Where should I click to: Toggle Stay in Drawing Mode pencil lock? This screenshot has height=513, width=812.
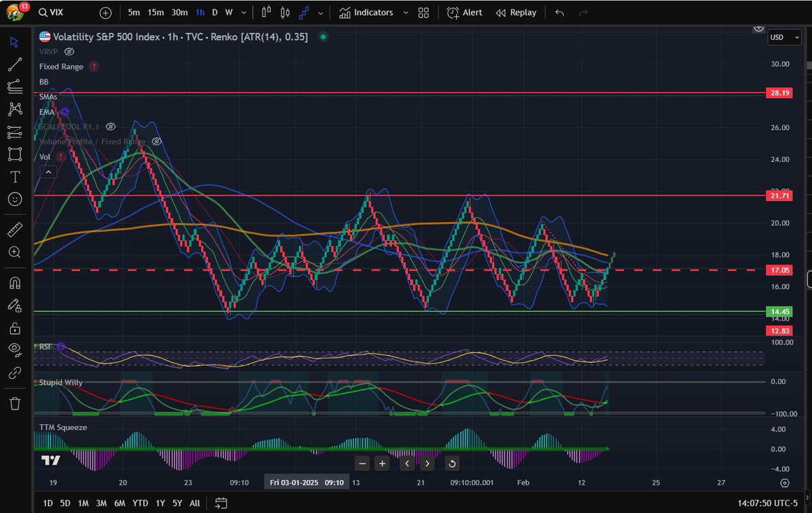tap(15, 305)
